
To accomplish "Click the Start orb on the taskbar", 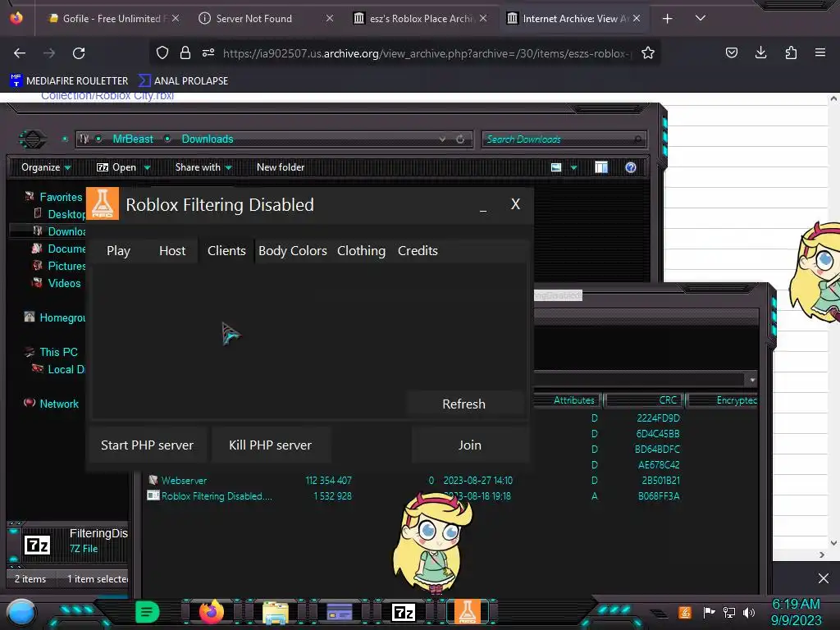I will pyautogui.click(x=21, y=613).
